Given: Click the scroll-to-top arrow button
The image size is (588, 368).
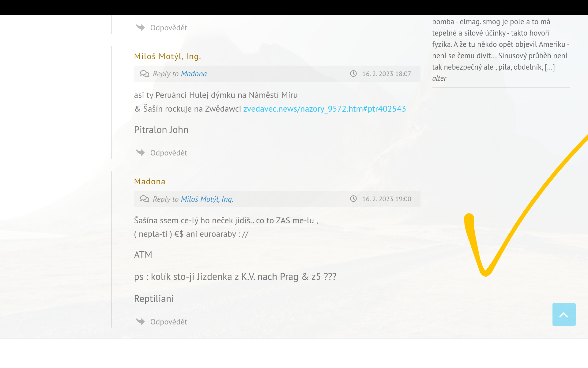Looking at the screenshot, I should tap(564, 315).
